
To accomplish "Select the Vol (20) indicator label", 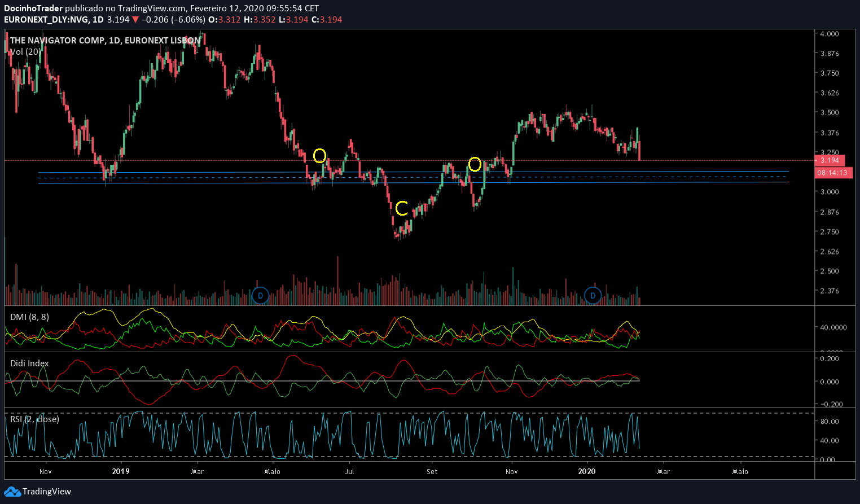I will [x=25, y=52].
